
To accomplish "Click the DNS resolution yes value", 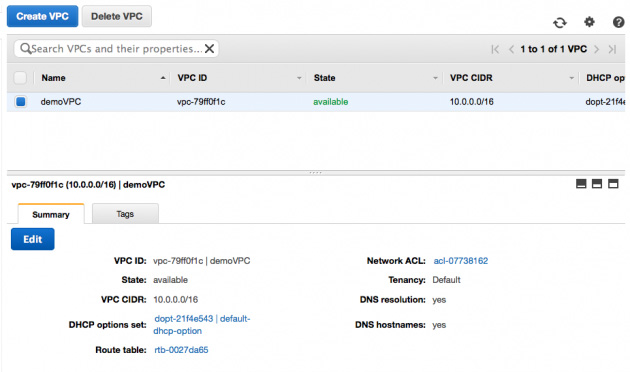I will click(439, 300).
